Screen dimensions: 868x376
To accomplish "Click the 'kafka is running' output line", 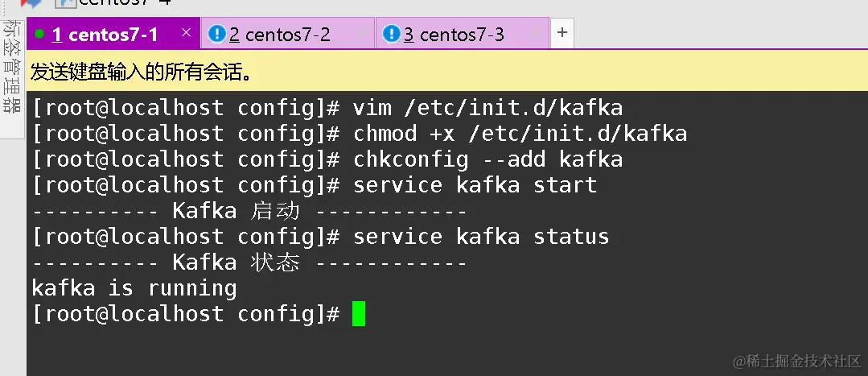I will click(x=134, y=288).
